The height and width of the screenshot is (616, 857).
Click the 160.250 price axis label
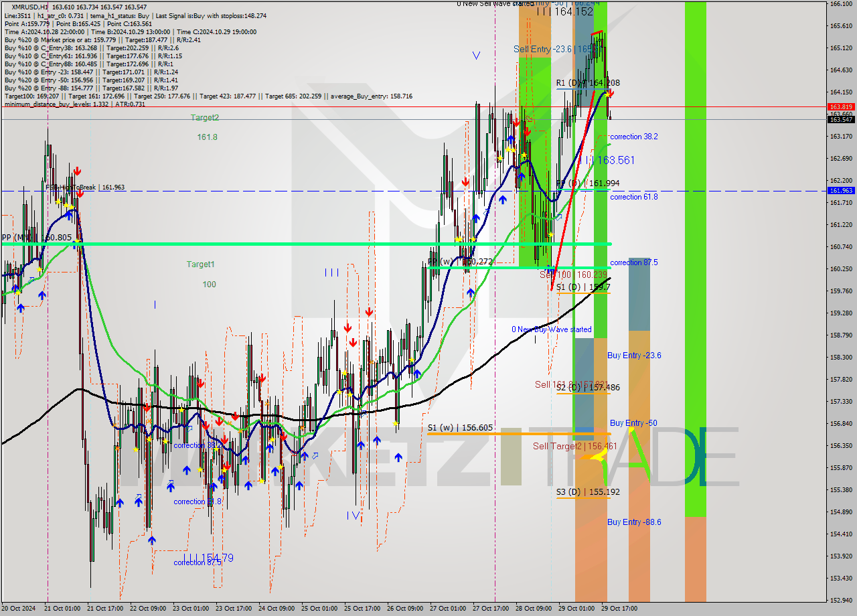(841, 269)
